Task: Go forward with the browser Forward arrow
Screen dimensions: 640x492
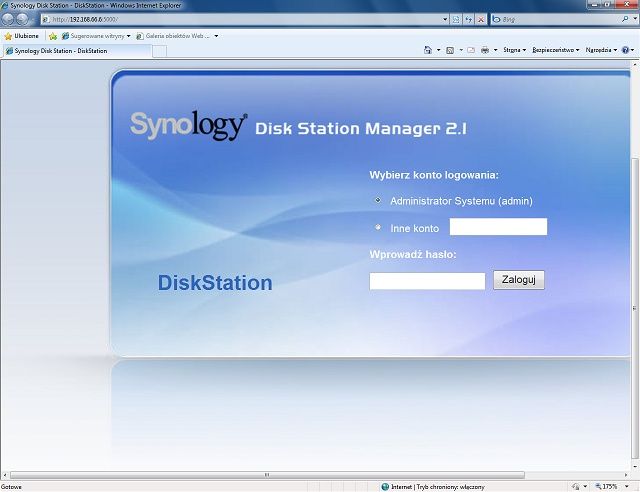Action: (22, 19)
